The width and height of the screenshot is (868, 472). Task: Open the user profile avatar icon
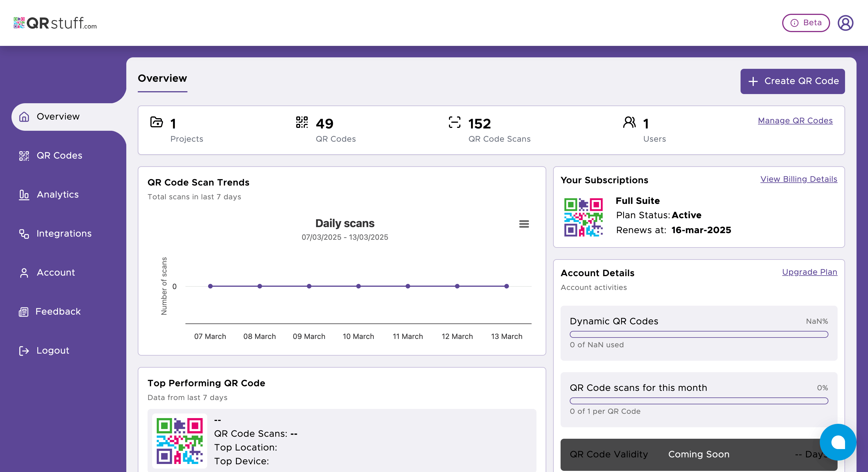(845, 23)
